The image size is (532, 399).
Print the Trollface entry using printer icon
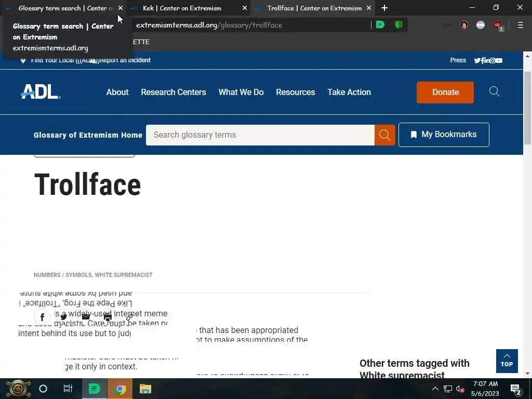[x=108, y=317]
